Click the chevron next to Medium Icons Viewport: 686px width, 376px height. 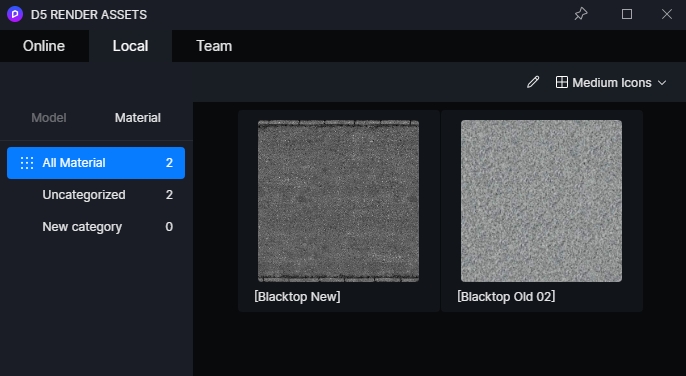click(662, 82)
